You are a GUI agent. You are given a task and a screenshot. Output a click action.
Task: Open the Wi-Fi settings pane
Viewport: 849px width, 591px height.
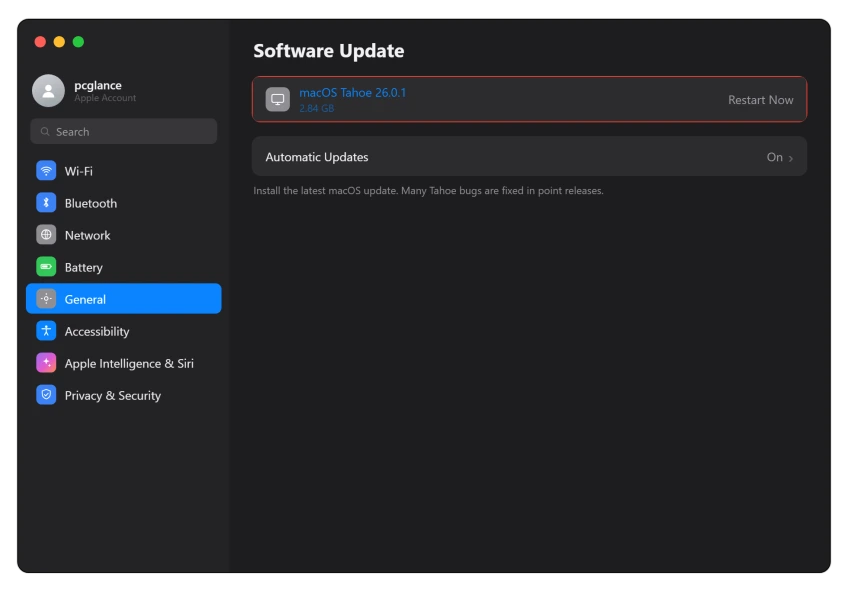(123, 171)
